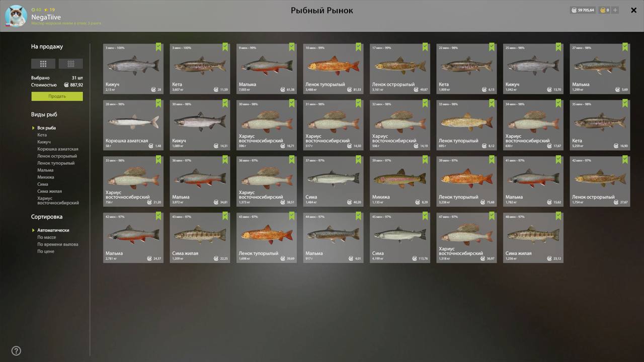Sort fish По цене
Viewport: 644px width, 362px height.
coord(45,251)
